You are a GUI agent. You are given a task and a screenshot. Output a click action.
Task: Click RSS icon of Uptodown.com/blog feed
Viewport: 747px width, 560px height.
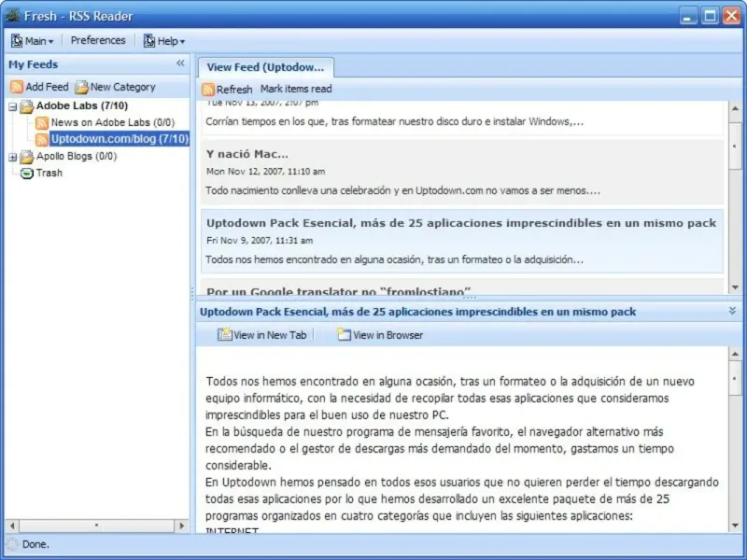tap(42, 139)
